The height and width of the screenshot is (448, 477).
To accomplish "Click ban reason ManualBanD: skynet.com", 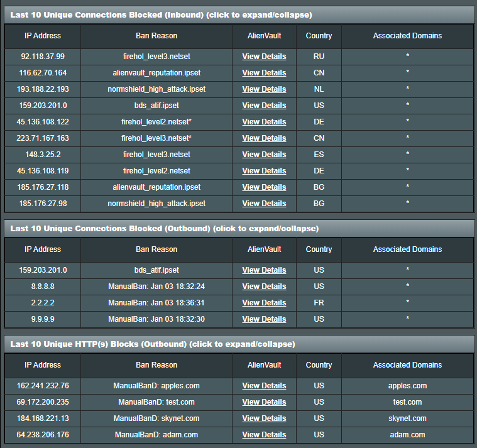I will (x=156, y=418).
